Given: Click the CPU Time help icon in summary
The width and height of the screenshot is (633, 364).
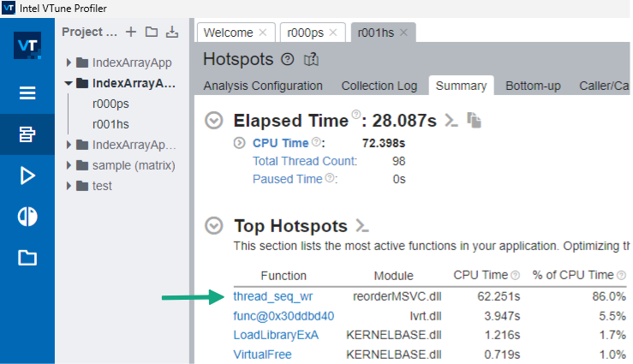Looking at the screenshot, I should [317, 141].
